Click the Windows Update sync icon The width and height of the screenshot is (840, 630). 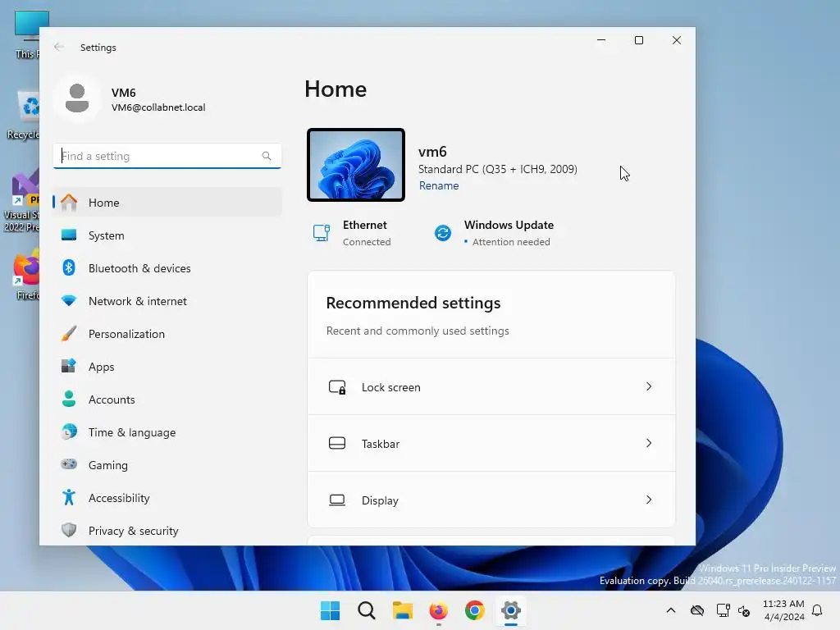click(x=443, y=233)
